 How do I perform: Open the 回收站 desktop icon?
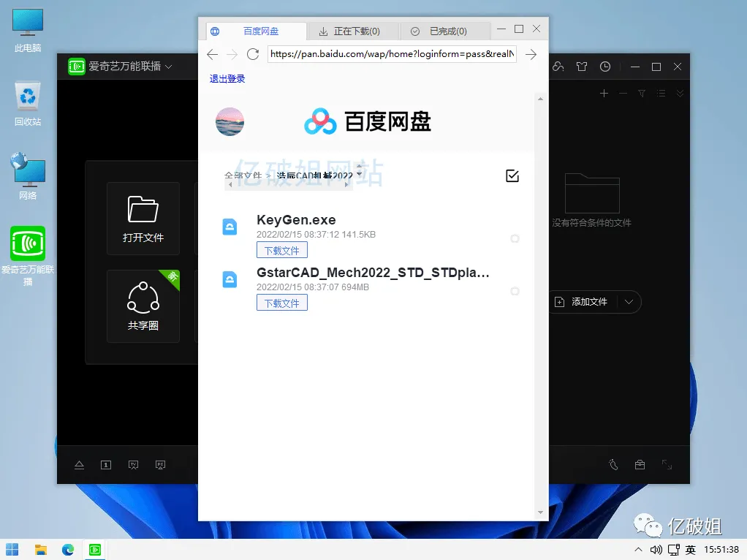[28, 105]
